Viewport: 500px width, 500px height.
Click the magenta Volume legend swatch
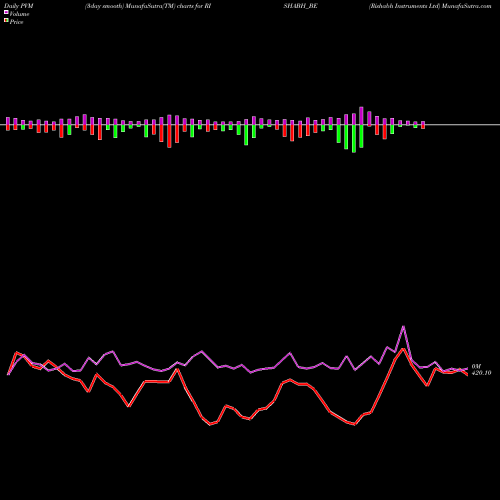point(6,12)
